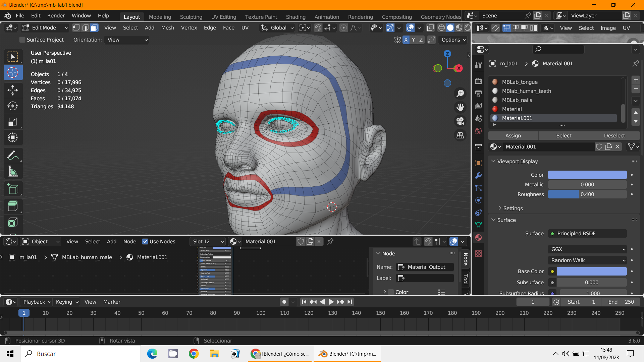Uncheck the Use Nodes checkbox
The width and height of the screenshot is (644, 362).
[x=145, y=241]
